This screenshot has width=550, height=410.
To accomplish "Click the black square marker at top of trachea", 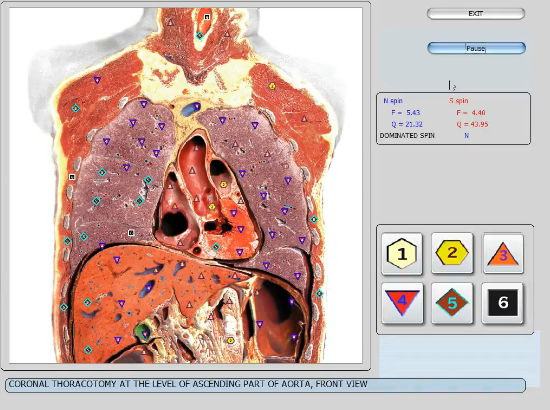I will pos(207,16).
